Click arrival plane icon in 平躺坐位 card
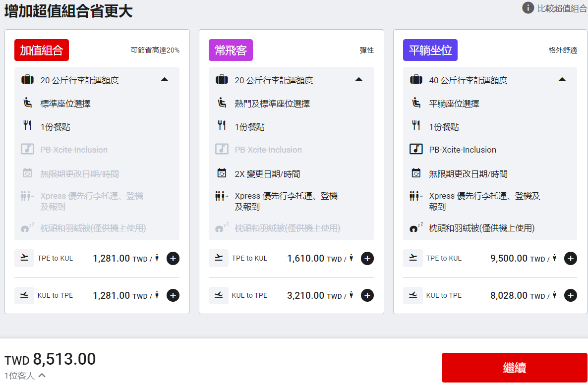 (x=413, y=295)
